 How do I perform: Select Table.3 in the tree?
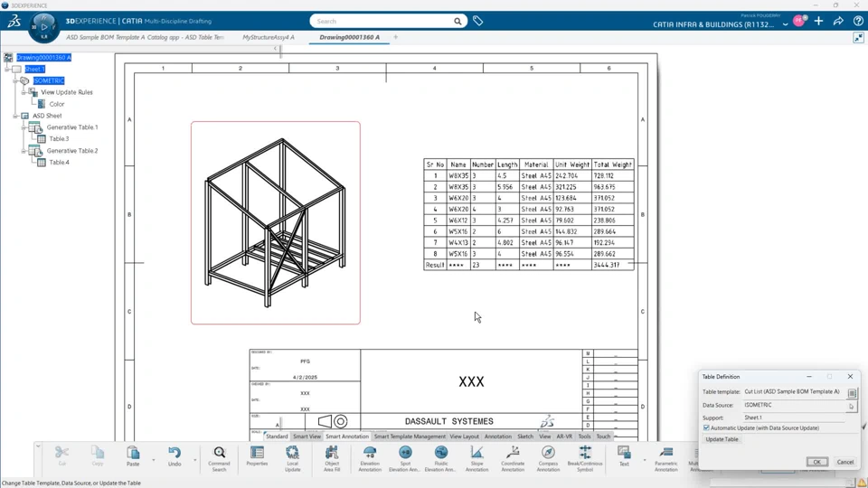(x=60, y=139)
